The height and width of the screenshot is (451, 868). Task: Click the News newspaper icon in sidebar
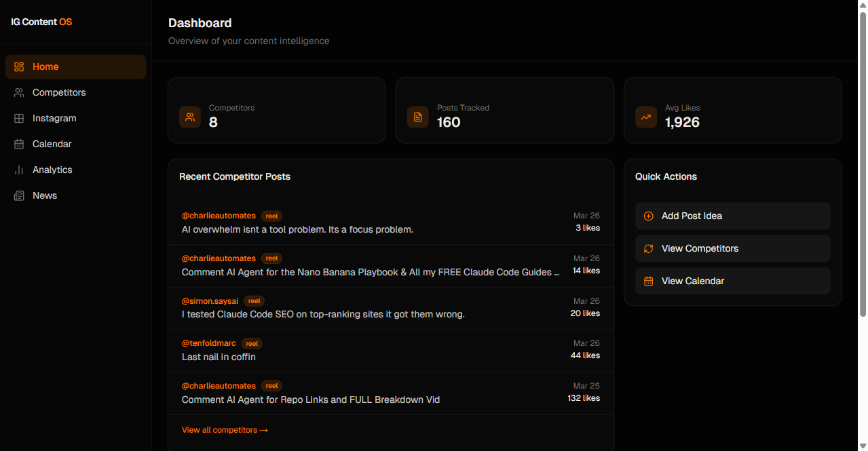[19, 195]
